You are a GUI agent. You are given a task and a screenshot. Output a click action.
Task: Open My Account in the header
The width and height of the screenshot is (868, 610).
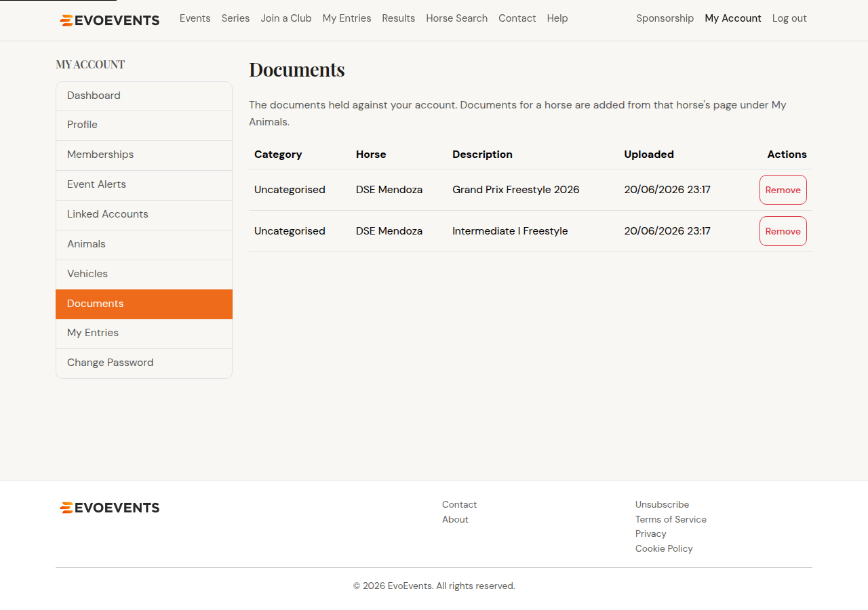(x=733, y=18)
